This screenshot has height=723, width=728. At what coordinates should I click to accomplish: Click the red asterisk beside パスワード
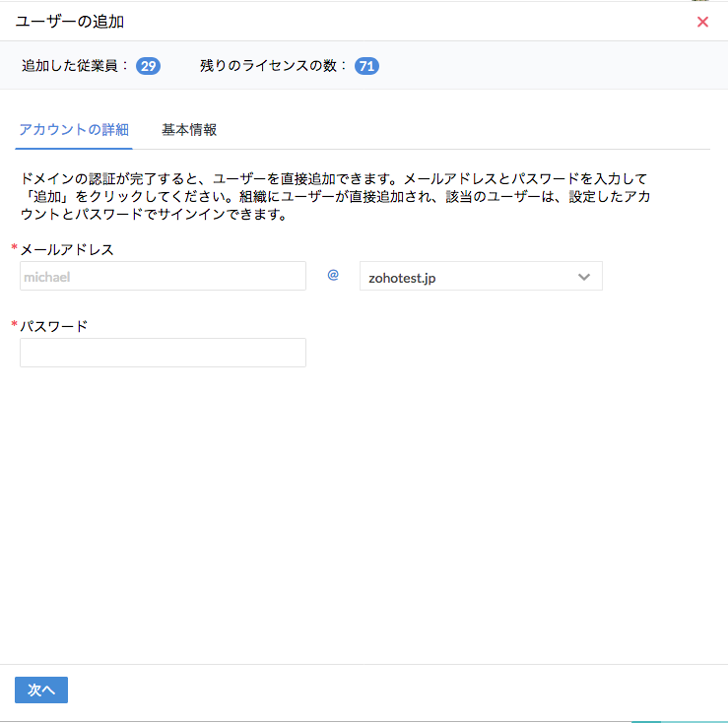pos(14,326)
